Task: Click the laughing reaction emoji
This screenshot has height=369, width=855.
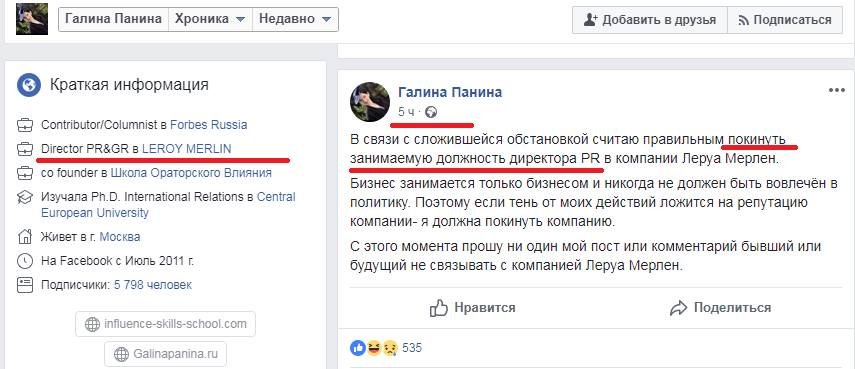Action: (x=374, y=347)
